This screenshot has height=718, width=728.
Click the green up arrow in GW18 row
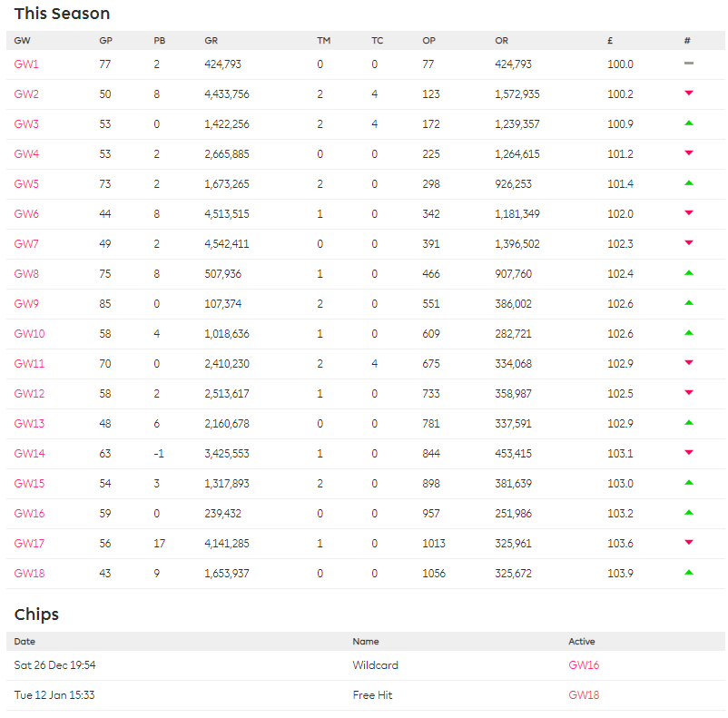click(689, 573)
